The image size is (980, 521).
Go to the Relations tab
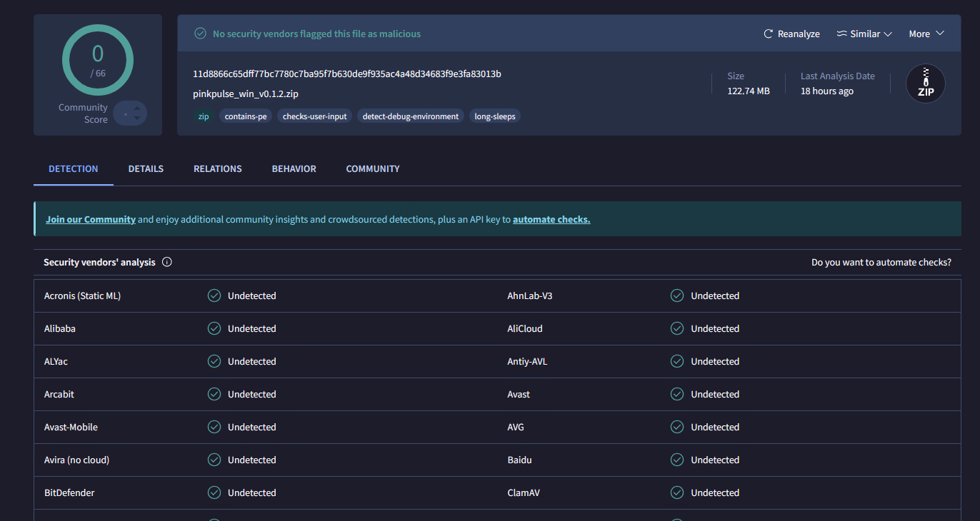(217, 169)
